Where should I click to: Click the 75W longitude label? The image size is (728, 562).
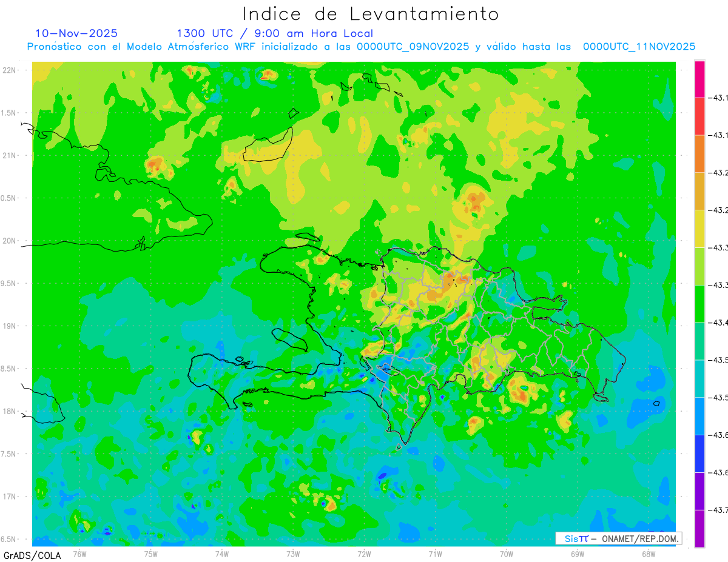151,554
